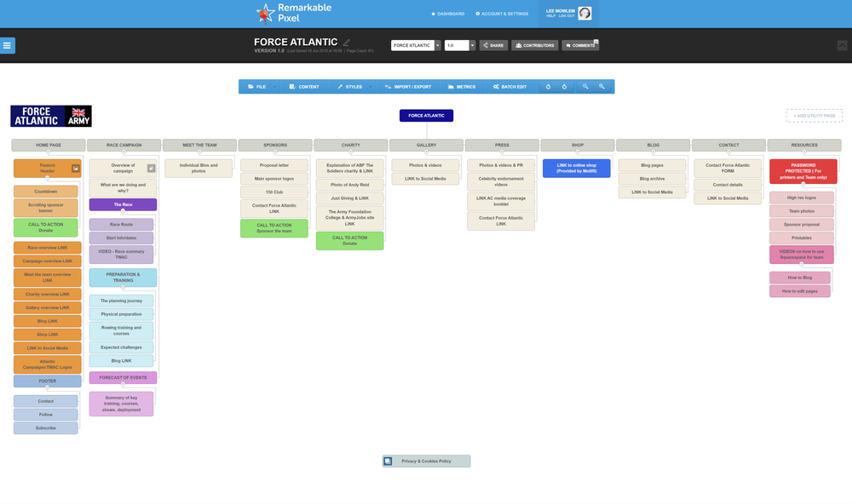852x504 pixels.
Task: Select the Password Protected red page
Action: [803, 171]
